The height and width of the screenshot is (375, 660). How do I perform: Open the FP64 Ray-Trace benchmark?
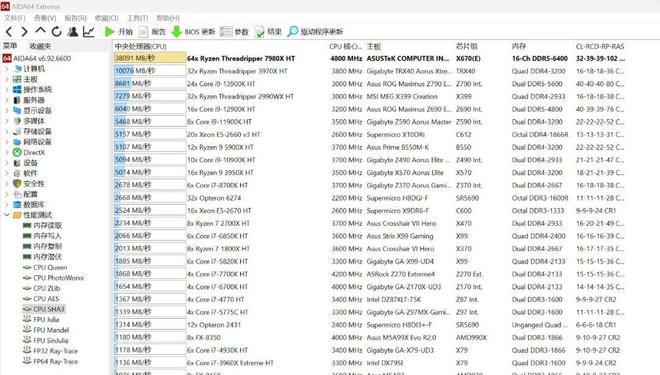(x=50, y=361)
